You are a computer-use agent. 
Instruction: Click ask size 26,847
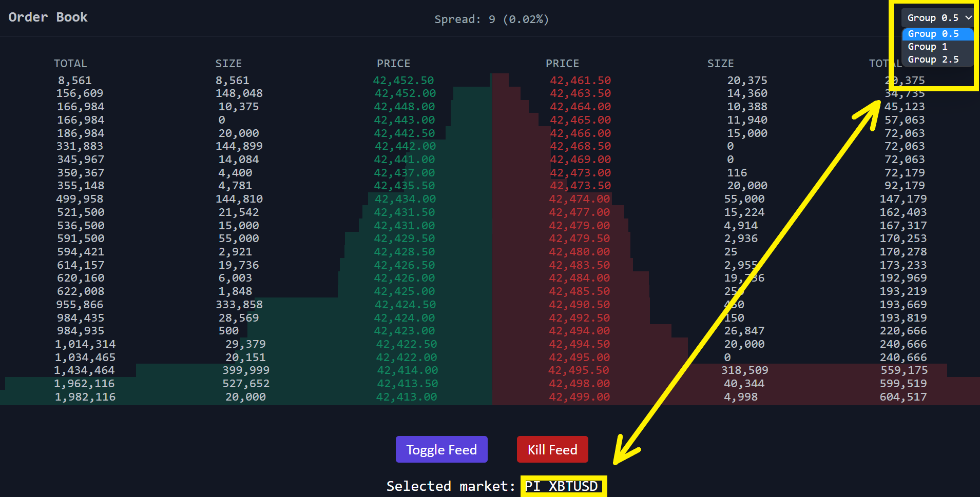(x=744, y=331)
